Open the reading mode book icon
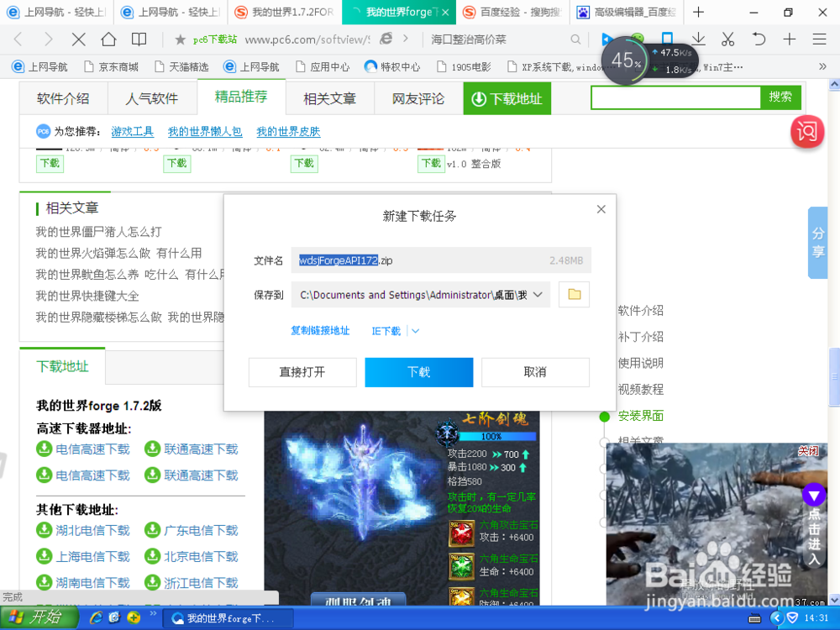 [139, 39]
